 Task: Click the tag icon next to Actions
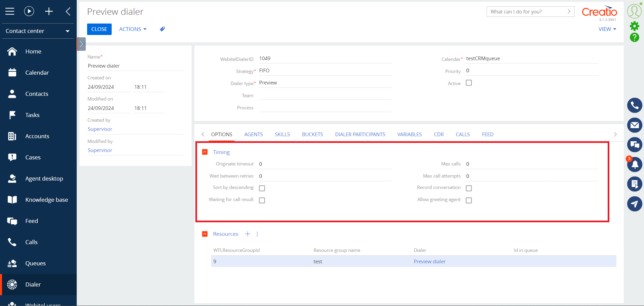pos(162,29)
